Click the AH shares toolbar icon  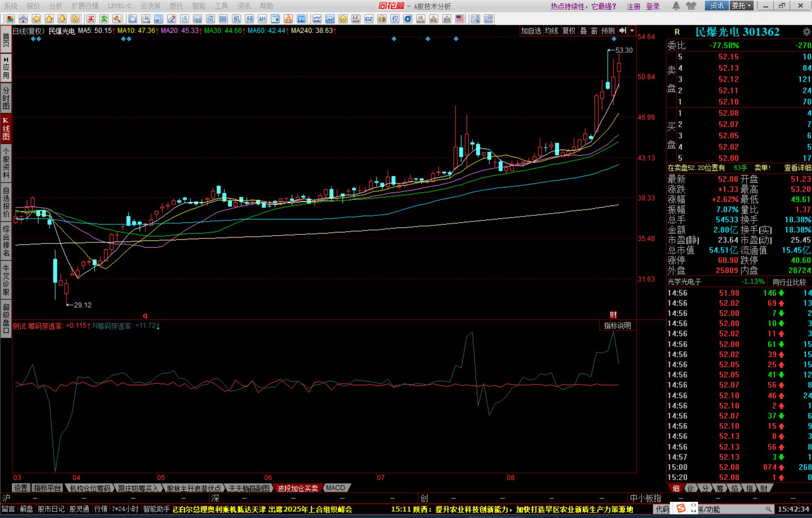coord(262,19)
